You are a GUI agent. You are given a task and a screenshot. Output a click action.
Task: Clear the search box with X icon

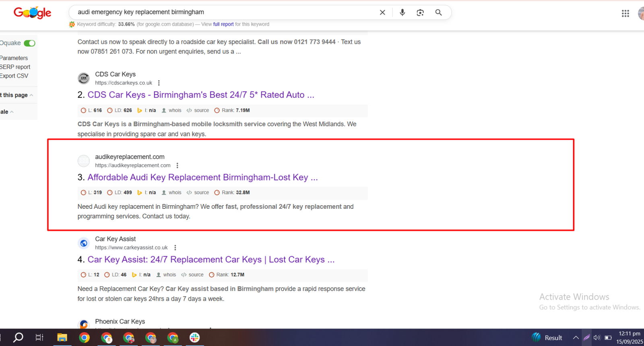[382, 12]
